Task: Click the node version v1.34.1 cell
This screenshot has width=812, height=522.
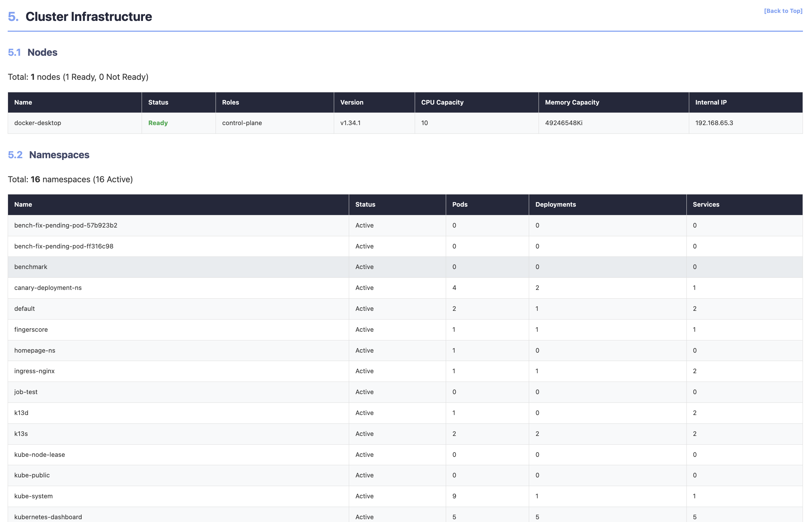Action: coord(350,123)
